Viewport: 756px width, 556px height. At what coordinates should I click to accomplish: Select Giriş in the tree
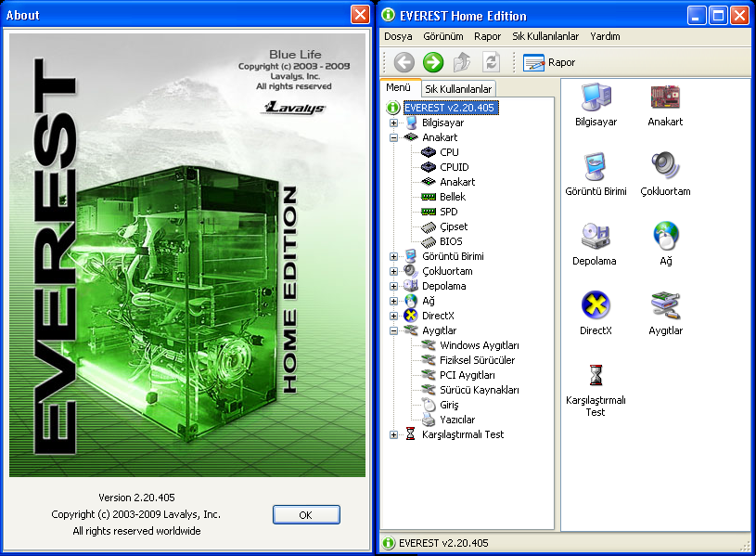449,405
